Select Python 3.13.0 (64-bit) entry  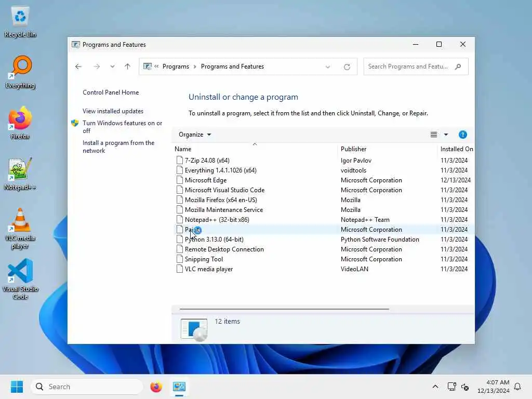[x=324, y=239]
